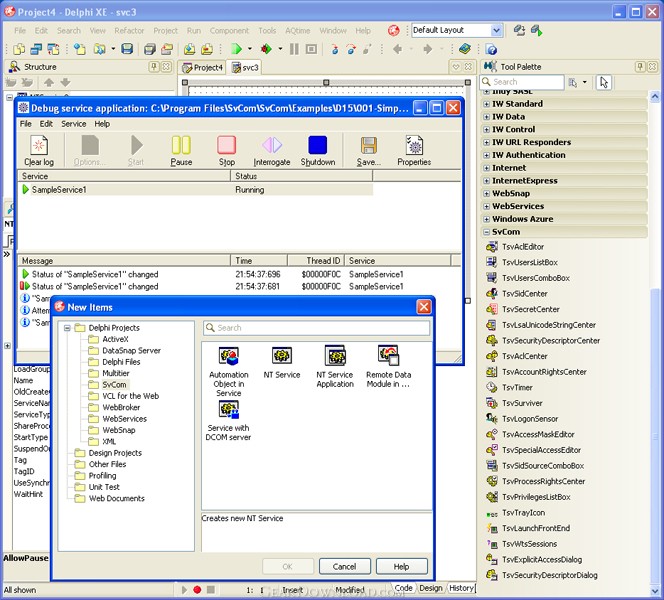This screenshot has width=664, height=600.
Task: Select the NT Service Application item
Action: 335,367
